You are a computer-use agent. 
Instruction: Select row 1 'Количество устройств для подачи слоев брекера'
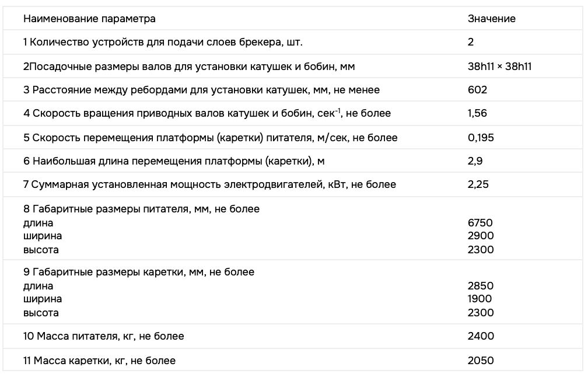163,42
